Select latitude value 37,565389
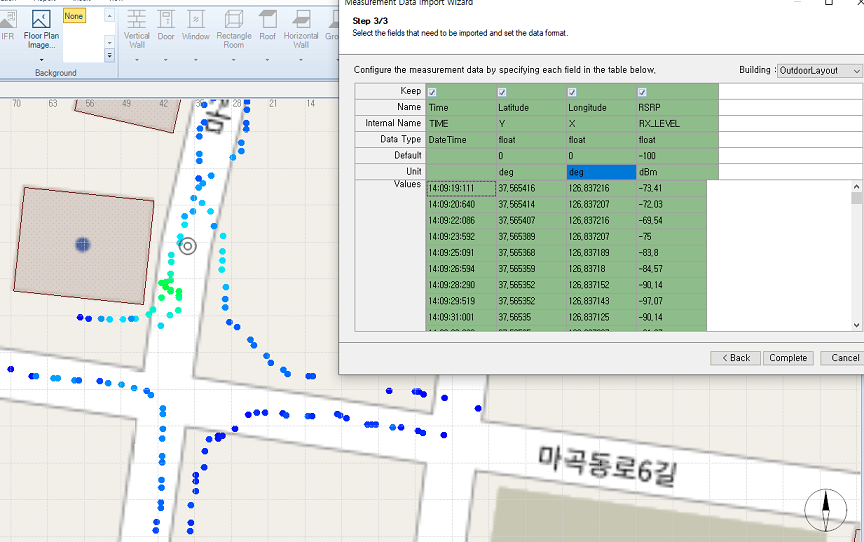Viewport: 864px width, 542px height. pyautogui.click(x=531, y=237)
